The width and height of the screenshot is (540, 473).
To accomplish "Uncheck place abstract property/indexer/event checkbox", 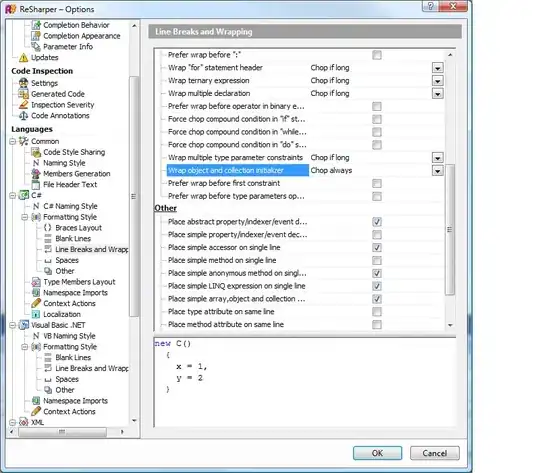I will point(377,222).
